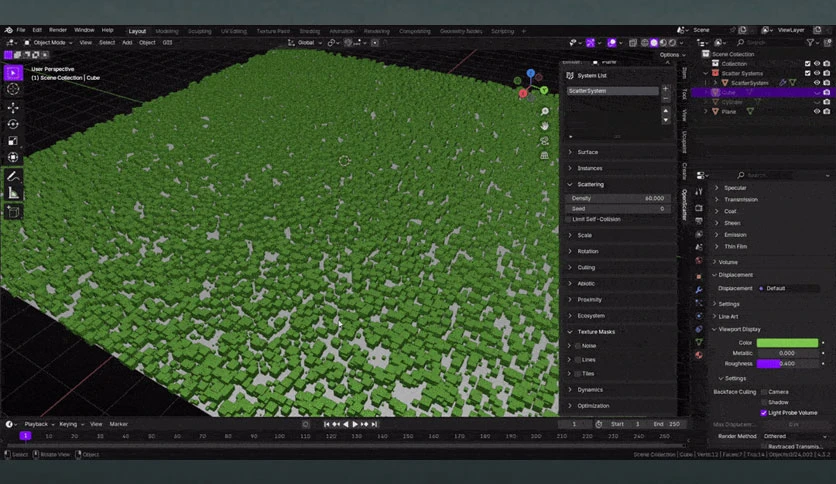This screenshot has width=836, height=484.
Task: Select the Measure tool
Action: pos(13,193)
